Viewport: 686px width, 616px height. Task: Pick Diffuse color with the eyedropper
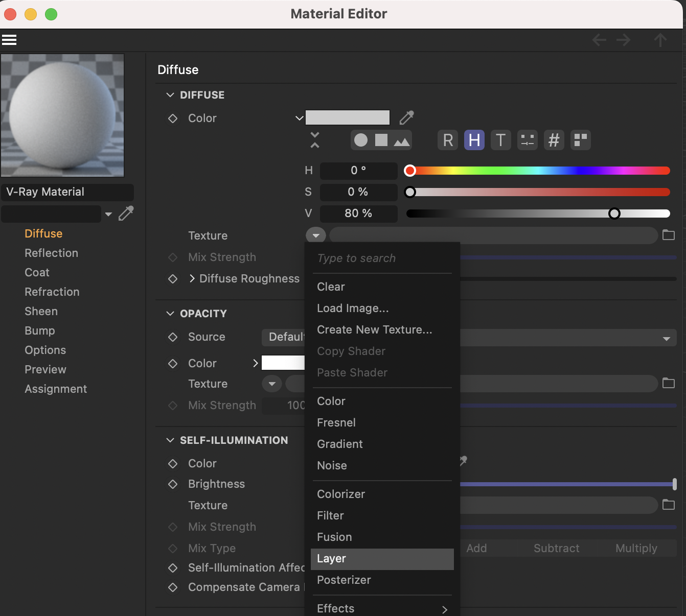point(407,118)
